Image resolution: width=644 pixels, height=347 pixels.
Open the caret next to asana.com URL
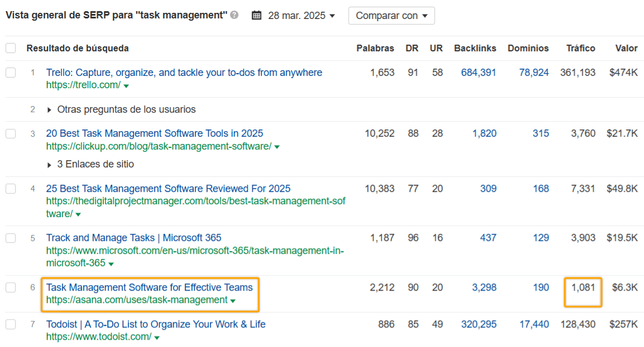(233, 300)
